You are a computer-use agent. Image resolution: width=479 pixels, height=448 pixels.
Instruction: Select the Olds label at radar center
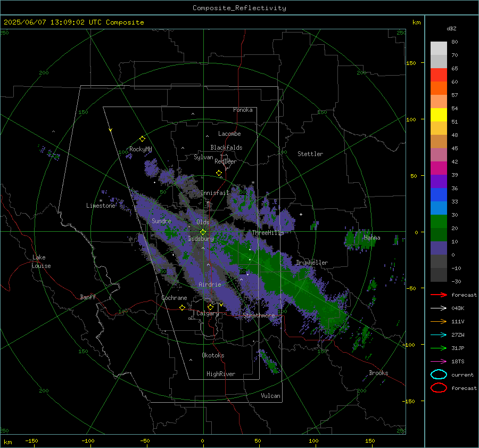point(203,222)
